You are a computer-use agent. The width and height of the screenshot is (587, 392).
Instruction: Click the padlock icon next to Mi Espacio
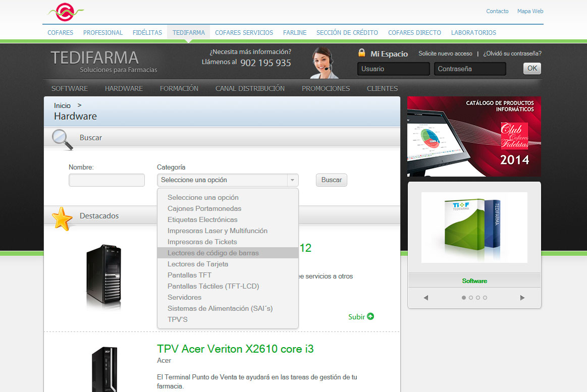[361, 52]
